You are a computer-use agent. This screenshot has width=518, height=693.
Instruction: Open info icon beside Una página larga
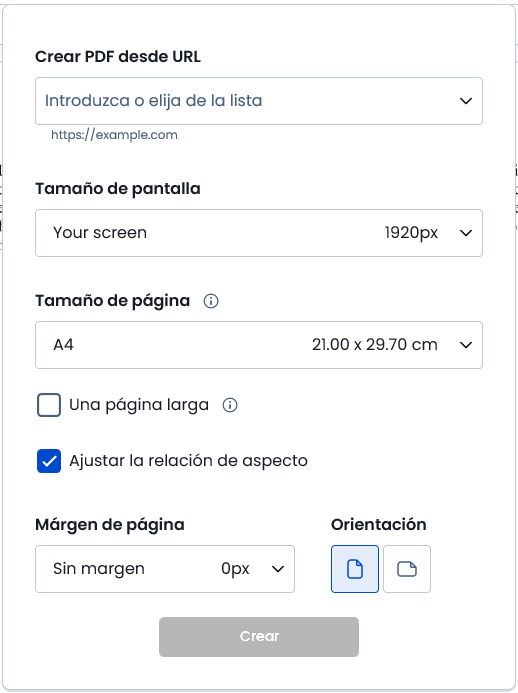coord(230,405)
